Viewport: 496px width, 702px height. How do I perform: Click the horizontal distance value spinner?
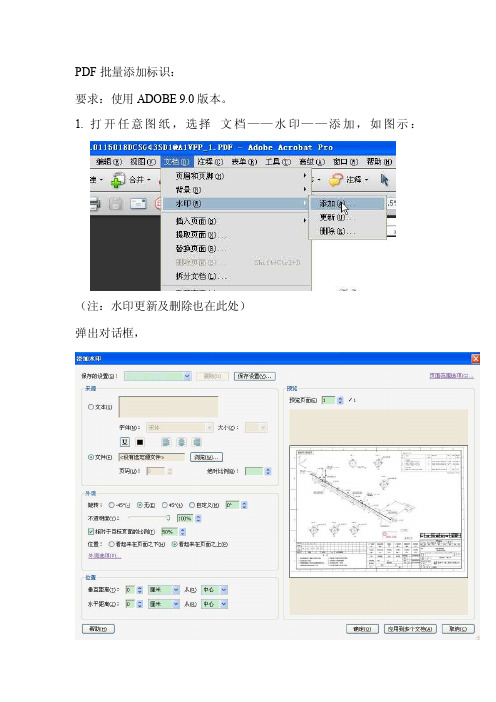point(140,604)
